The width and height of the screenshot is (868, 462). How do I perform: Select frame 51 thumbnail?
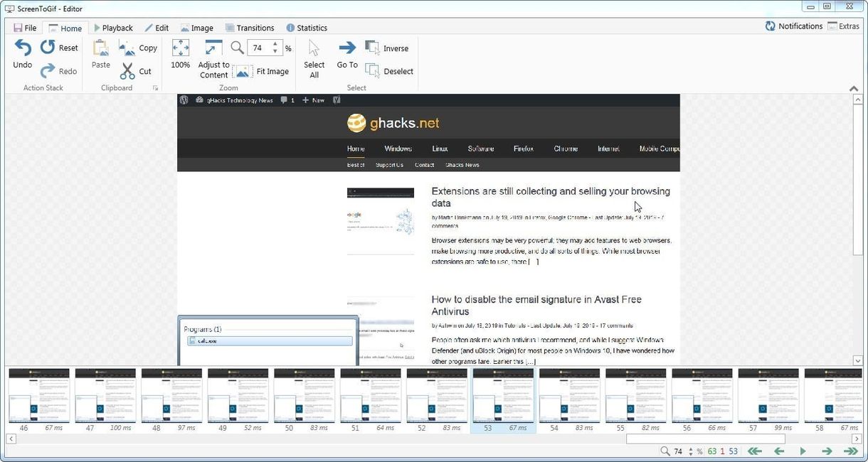(370, 400)
